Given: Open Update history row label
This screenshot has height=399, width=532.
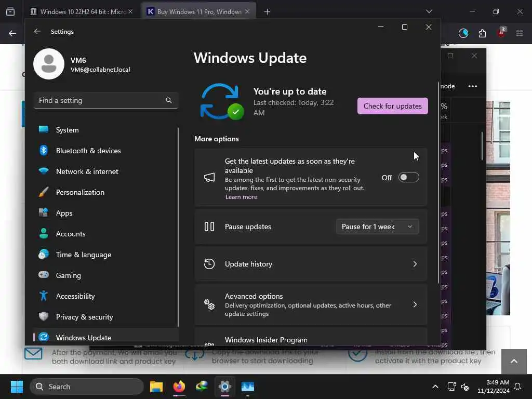Looking at the screenshot, I should point(248,264).
